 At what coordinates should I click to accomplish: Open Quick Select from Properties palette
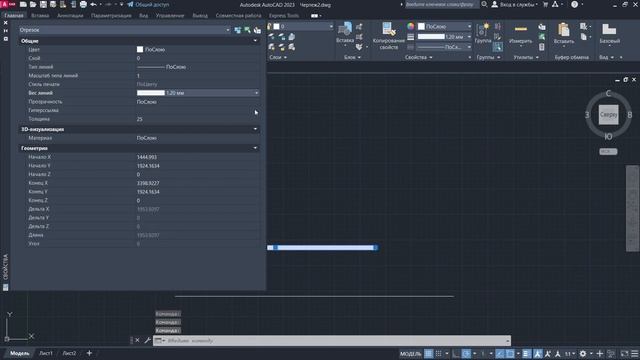[257, 30]
